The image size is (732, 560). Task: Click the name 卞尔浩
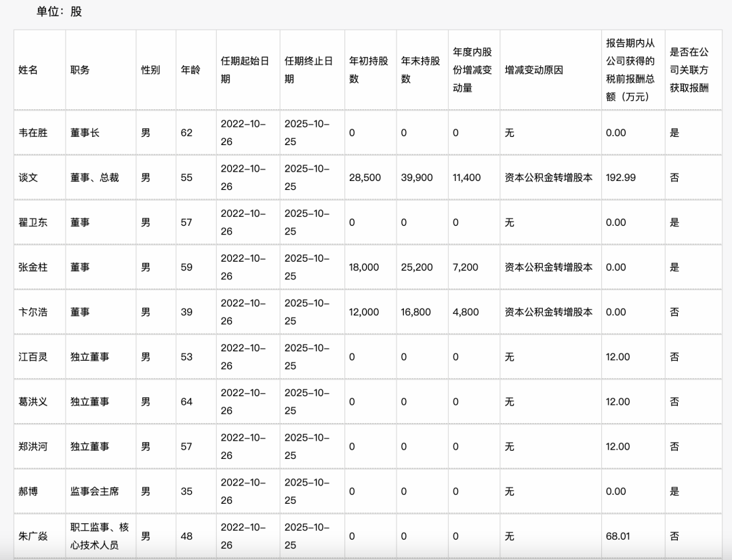coord(33,312)
